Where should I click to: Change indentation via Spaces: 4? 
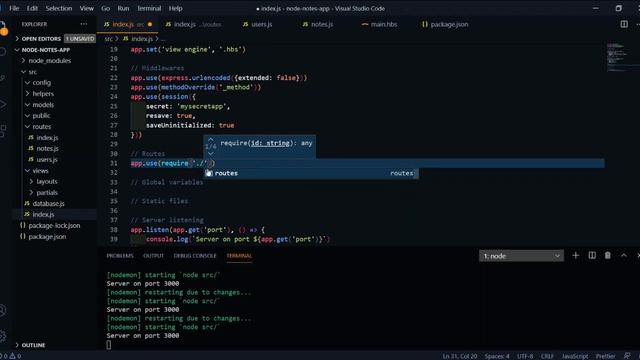(x=497, y=356)
